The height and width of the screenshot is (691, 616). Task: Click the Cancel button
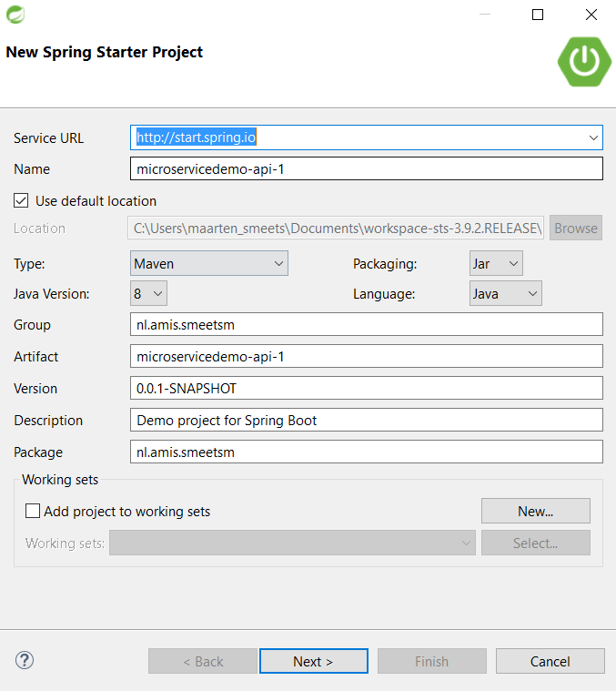pos(550,661)
